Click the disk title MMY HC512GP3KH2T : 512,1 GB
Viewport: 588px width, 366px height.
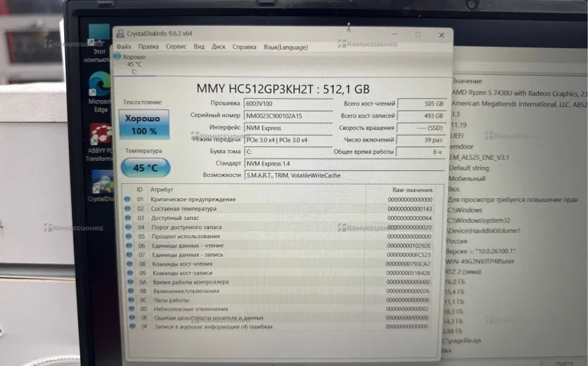(283, 89)
